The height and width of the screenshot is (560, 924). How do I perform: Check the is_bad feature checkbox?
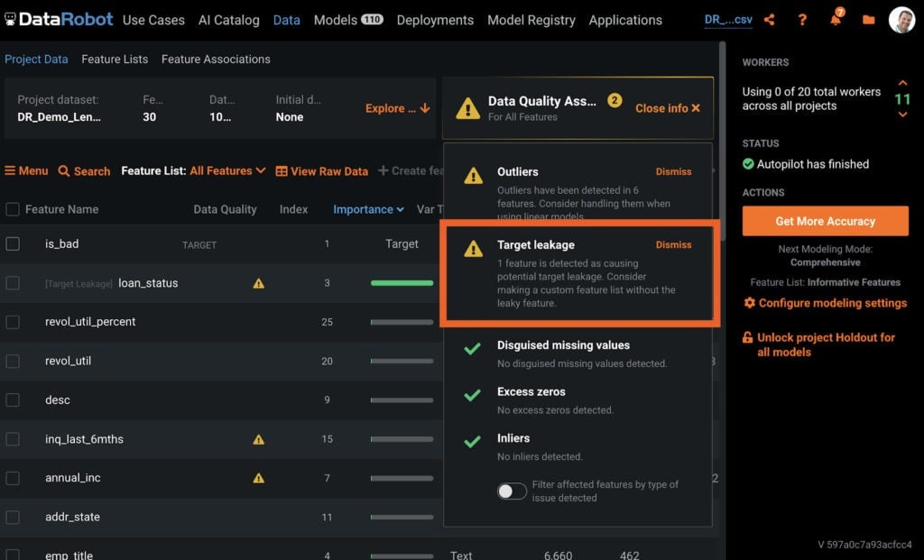[13, 243]
